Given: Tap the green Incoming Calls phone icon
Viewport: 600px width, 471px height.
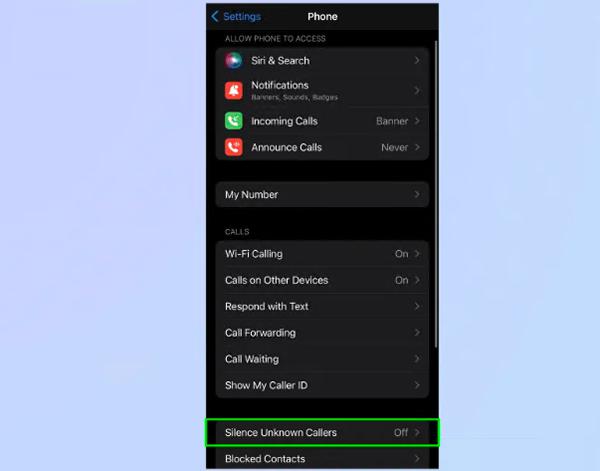Looking at the screenshot, I should pos(234,121).
